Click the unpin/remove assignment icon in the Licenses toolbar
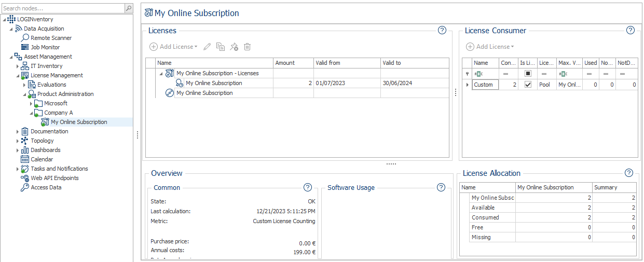Screen dimensions: 644x262 (x=234, y=47)
